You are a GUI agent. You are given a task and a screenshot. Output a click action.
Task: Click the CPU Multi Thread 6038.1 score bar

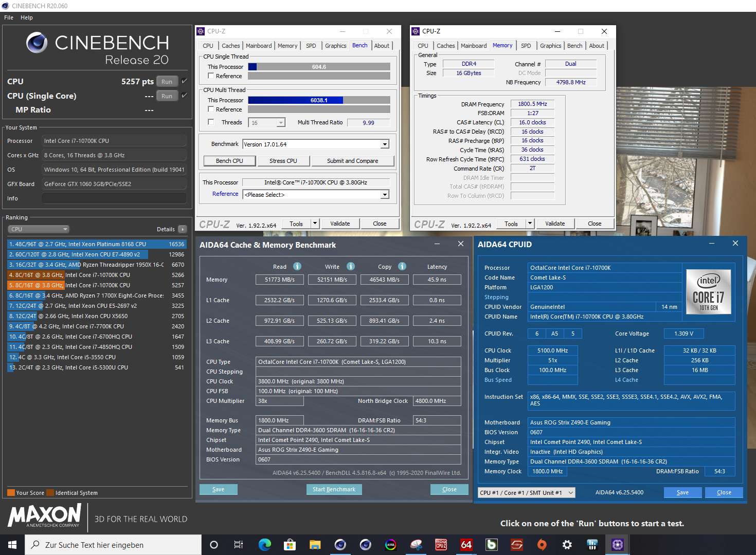pyautogui.click(x=319, y=100)
